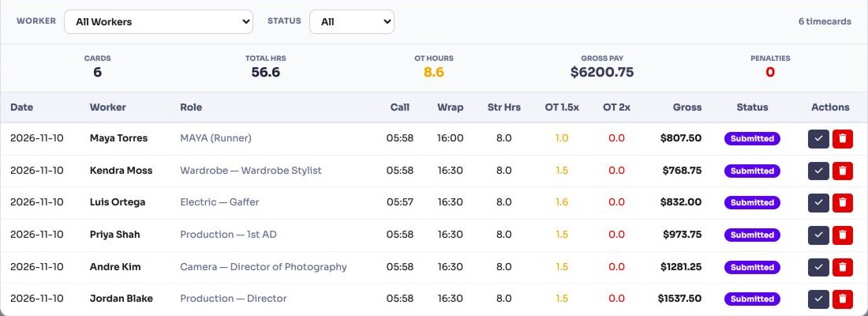Delete Kendra Moss timecard with trash icon
The image size is (868, 316).
(x=843, y=171)
